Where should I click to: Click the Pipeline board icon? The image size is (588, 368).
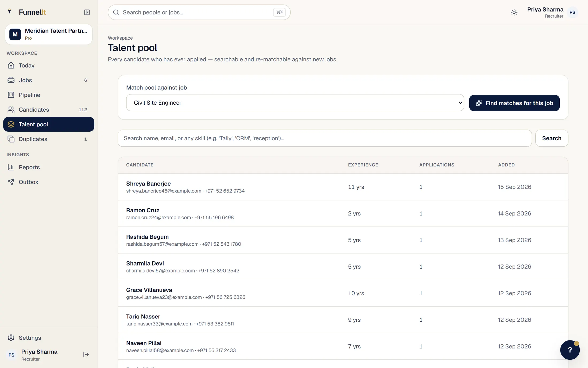pos(11,95)
